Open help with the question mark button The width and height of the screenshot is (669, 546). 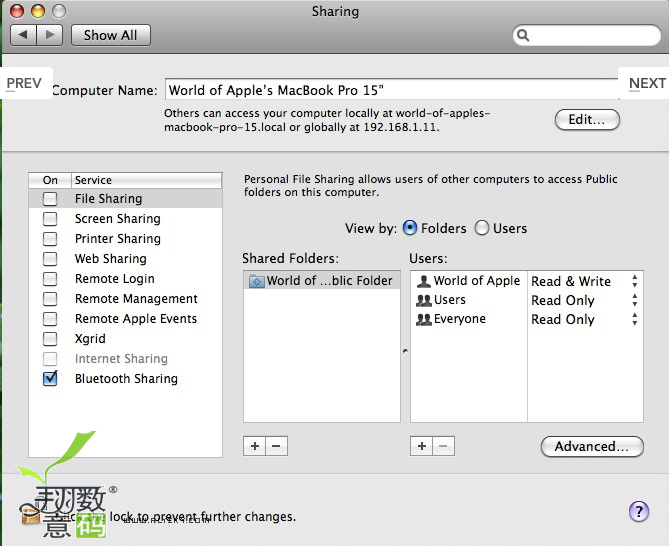point(639,511)
